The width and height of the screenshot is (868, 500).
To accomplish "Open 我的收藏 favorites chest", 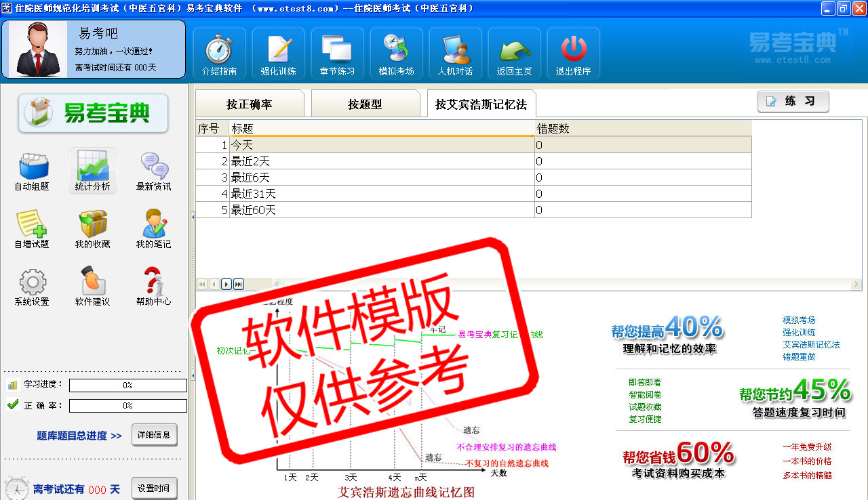I will click(92, 228).
